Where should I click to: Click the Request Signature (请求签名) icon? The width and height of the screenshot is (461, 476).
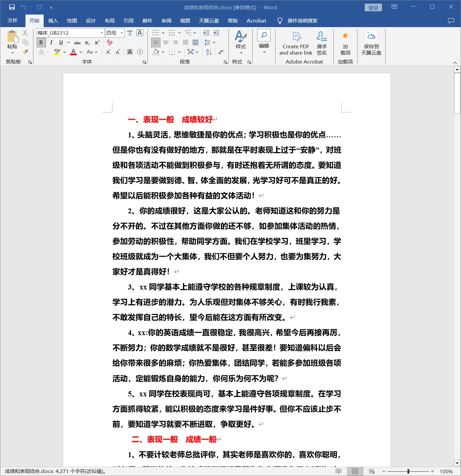[322, 43]
